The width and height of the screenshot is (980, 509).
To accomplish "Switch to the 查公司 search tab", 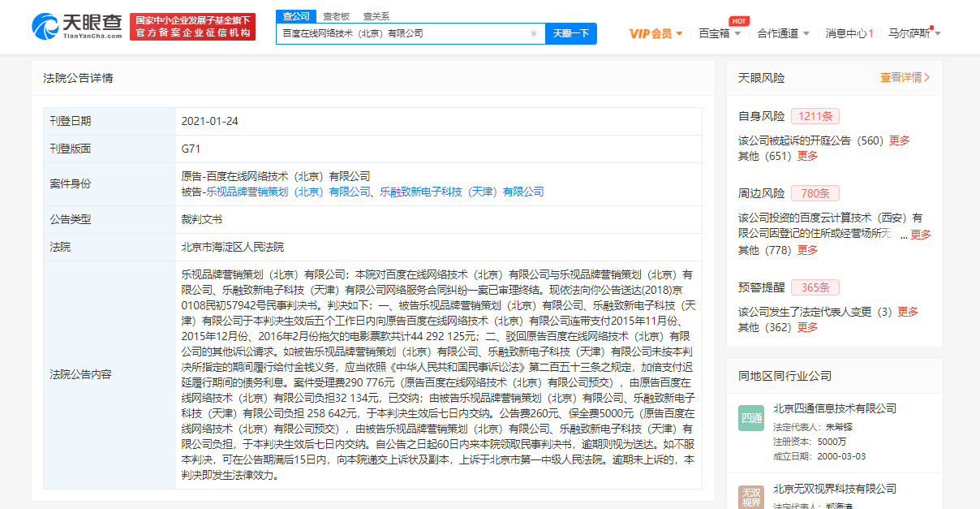I will (x=295, y=15).
